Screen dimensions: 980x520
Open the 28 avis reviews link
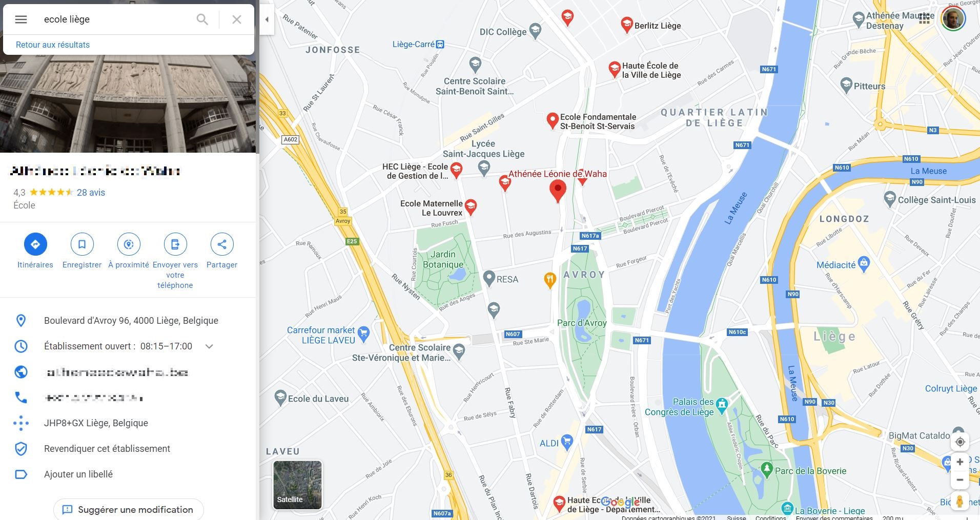point(91,193)
